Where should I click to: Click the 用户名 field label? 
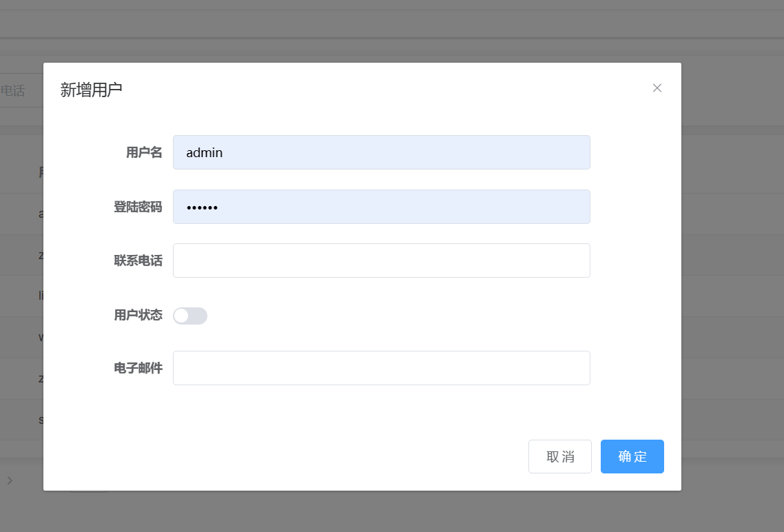(144, 152)
